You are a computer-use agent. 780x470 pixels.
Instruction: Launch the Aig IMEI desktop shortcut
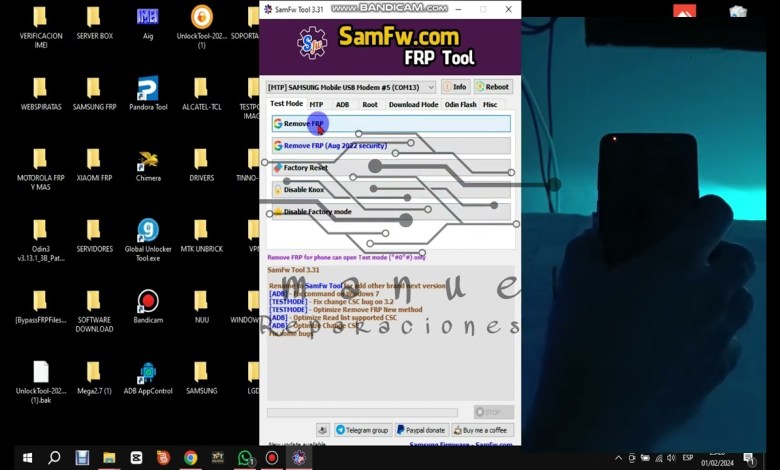click(148, 24)
